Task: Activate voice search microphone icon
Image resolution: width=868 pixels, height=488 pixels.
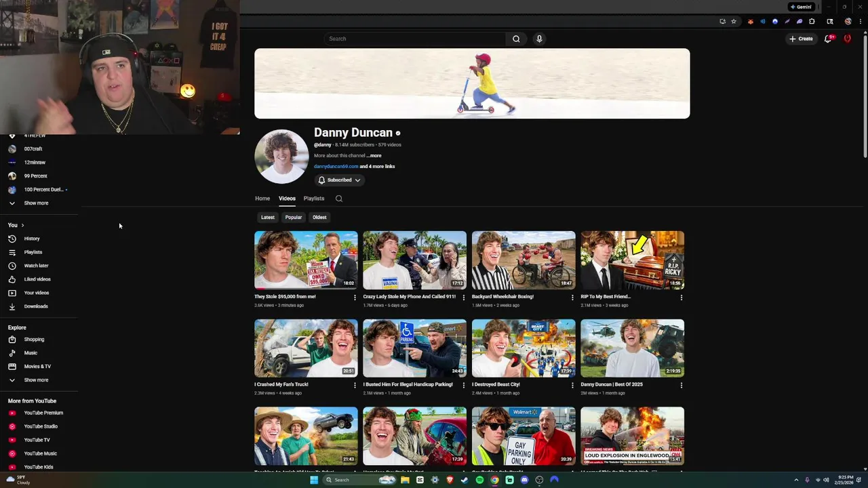Action: tap(539, 39)
